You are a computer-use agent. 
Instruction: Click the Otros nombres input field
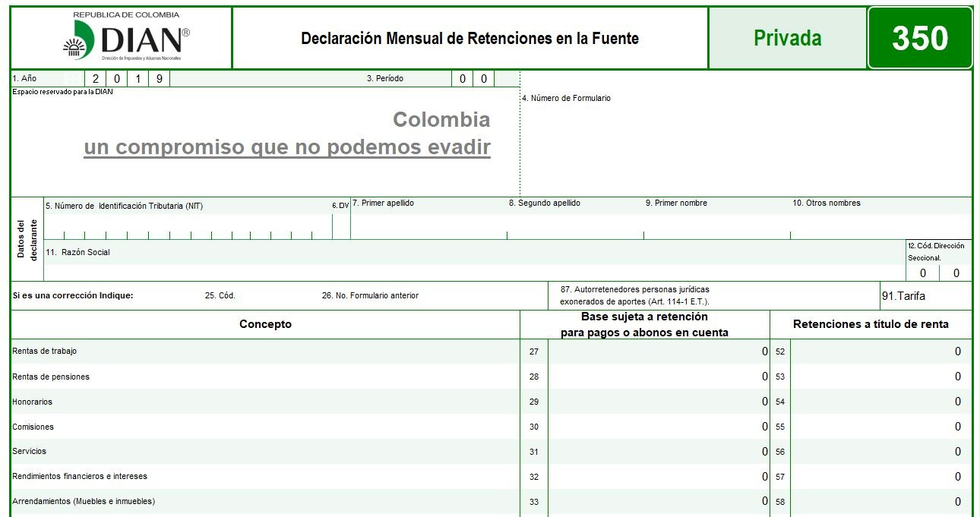pos(880,227)
